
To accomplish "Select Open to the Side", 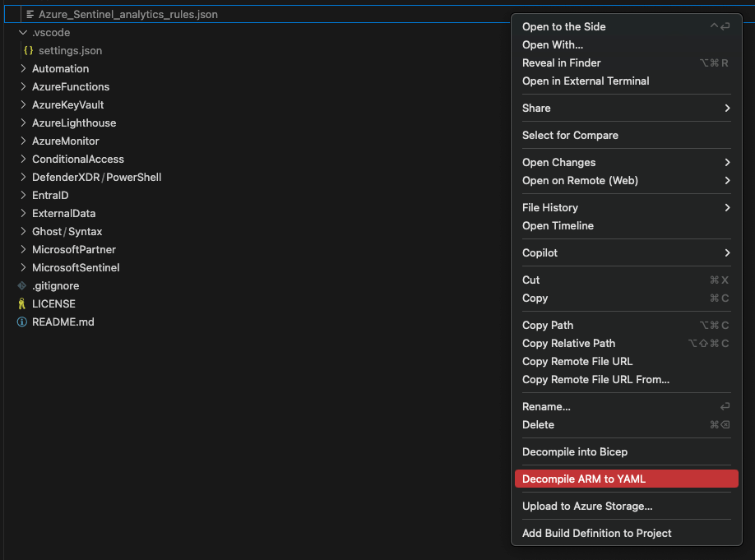I will click(x=563, y=27).
